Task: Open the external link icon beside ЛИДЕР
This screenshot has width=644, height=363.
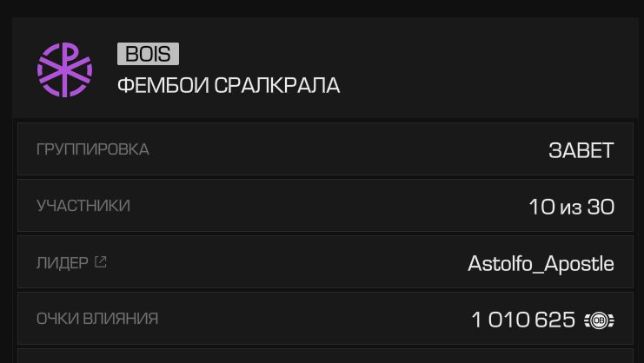Action: pyautogui.click(x=101, y=262)
